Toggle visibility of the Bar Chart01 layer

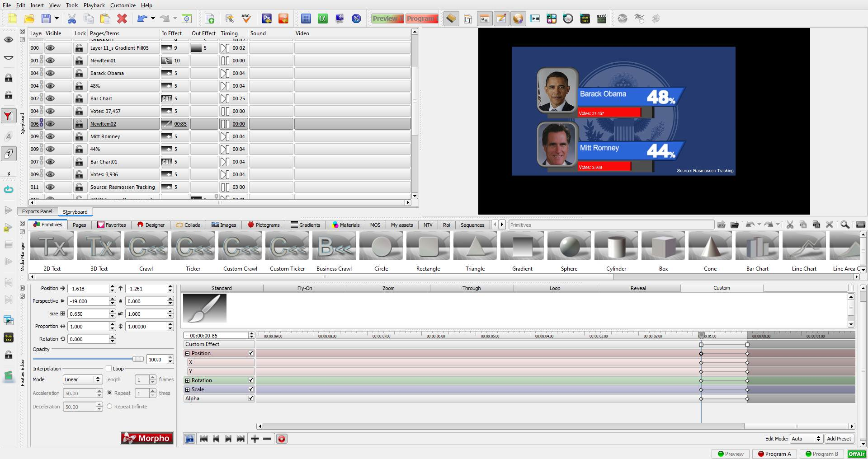click(x=50, y=162)
